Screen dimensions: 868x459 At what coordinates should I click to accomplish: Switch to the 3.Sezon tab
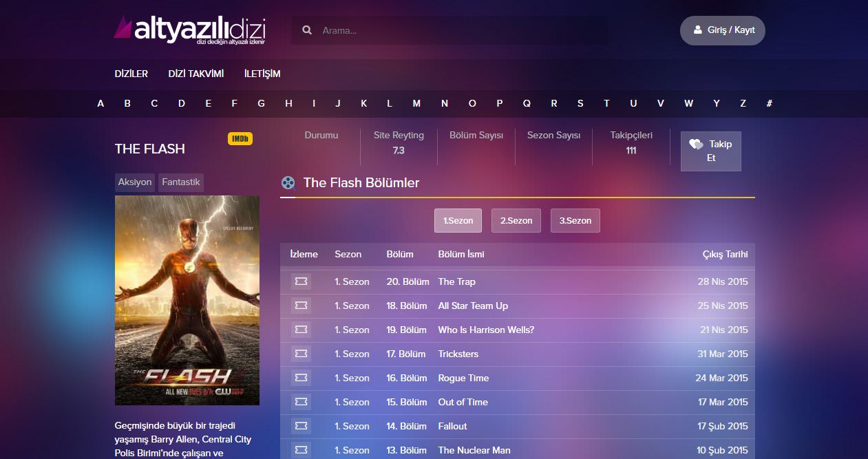(x=575, y=221)
